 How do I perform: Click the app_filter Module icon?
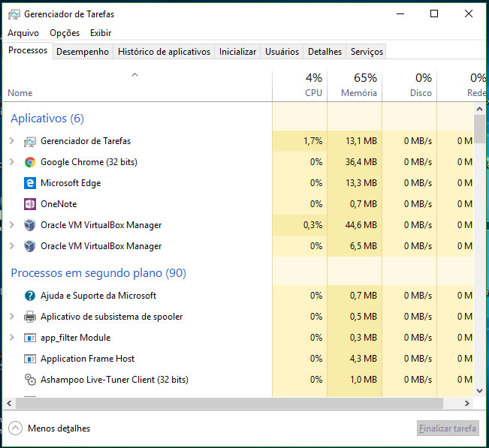pos(30,338)
